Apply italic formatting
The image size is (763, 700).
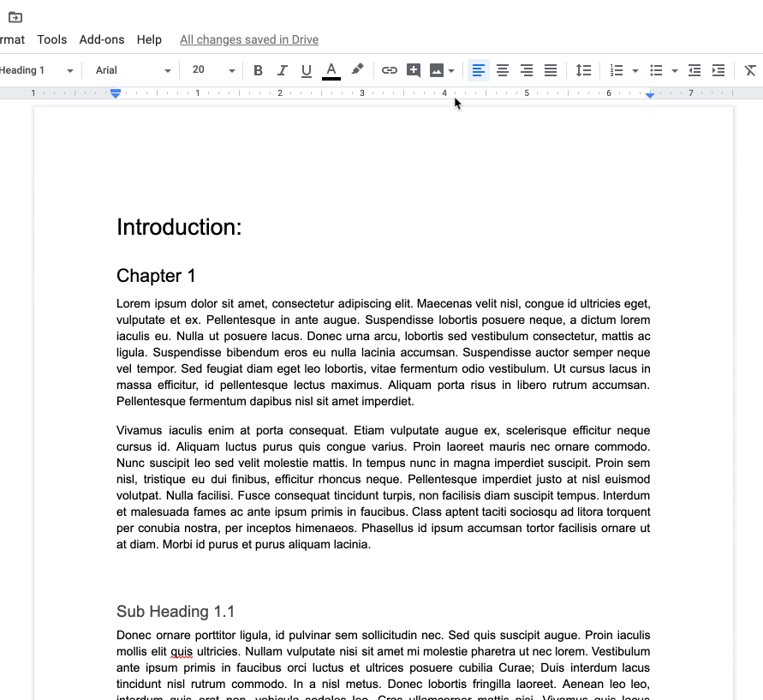(282, 70)
